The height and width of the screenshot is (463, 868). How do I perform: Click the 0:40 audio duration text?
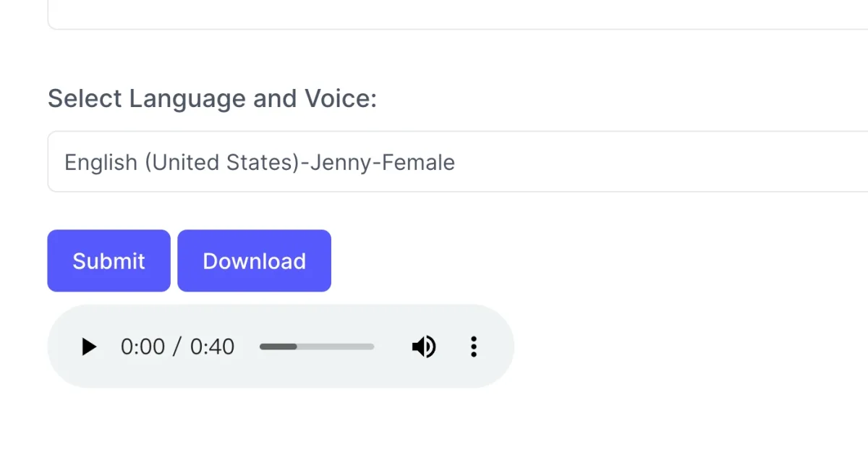(x=213, y=347)
